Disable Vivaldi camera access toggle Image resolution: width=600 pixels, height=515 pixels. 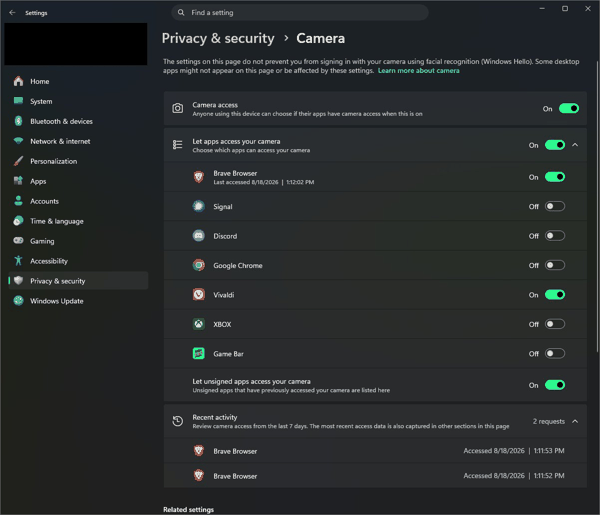pyautogui.click(x=555, y=295)
